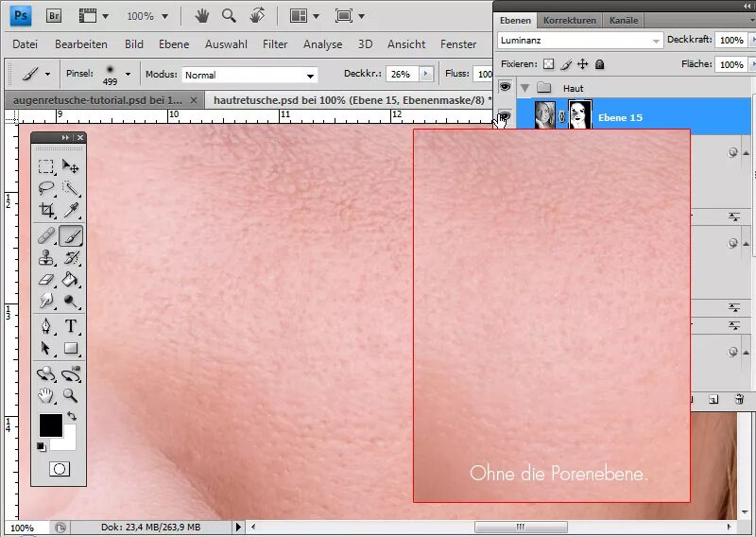Viewport: 756px width, 537px height.
Task: Open the Deckkr. opacity slider arrow
Action: [426, 74]
